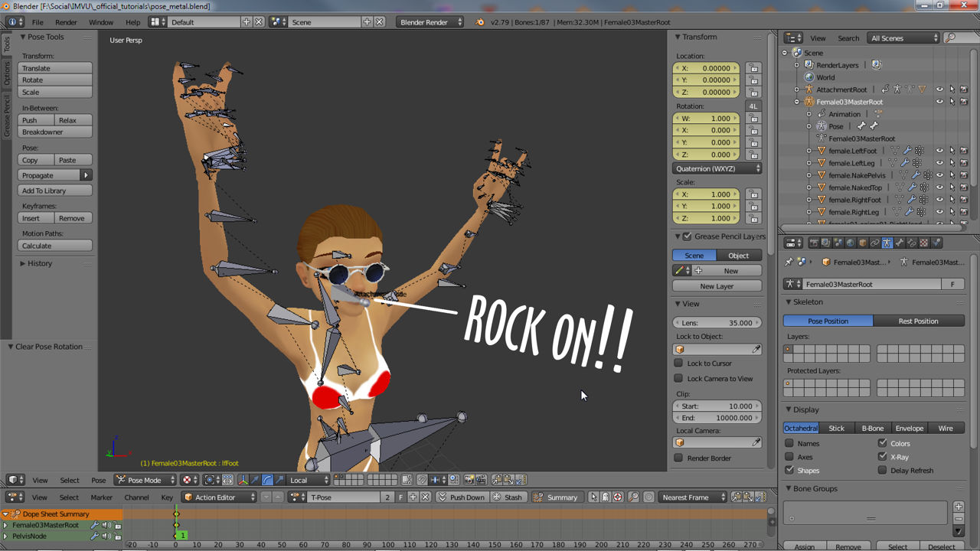Open the World properties tab globe icon
The height and width of the screenshot is (551, 980).
click(x=850, y=243)
